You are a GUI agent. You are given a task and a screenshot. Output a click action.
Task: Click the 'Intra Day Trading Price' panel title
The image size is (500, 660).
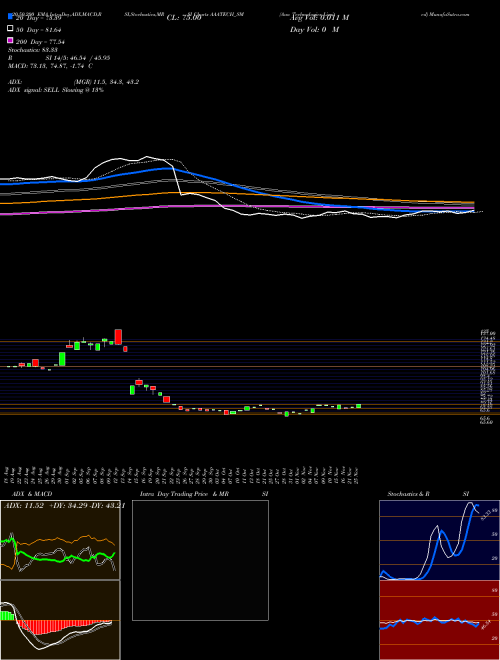pos(174,494)
